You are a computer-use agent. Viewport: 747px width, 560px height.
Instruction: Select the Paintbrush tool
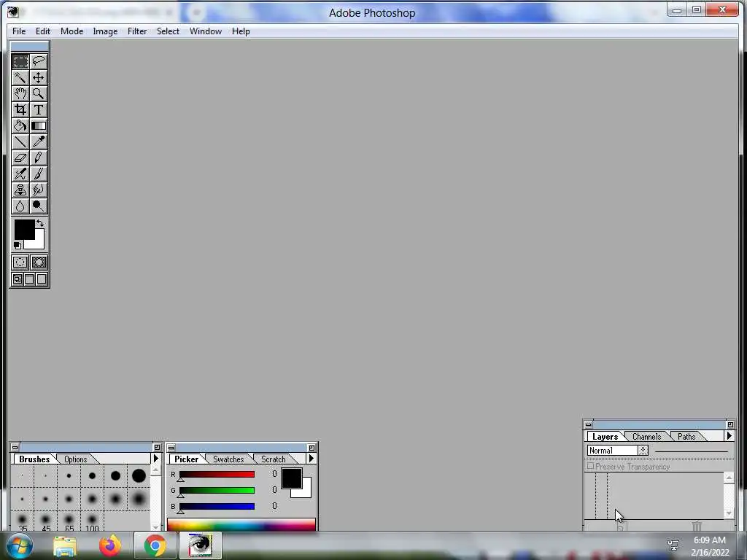39,174
